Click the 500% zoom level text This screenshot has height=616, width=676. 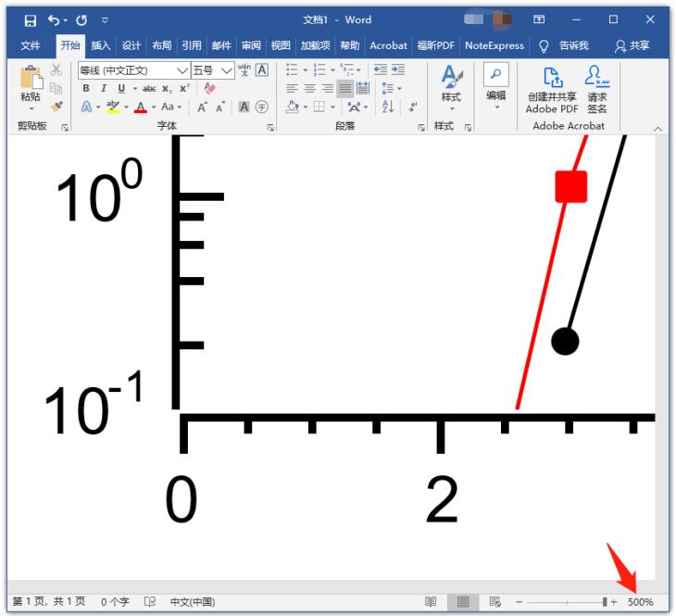(x=640, y=602)
